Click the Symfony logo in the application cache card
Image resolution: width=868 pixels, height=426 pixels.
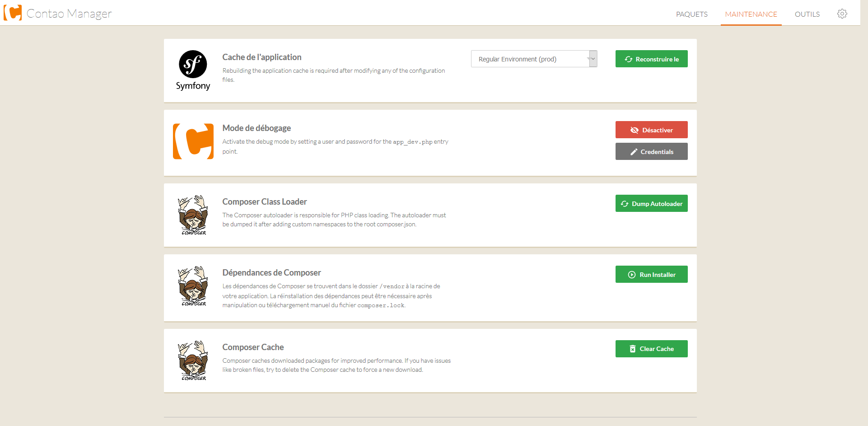193,70
